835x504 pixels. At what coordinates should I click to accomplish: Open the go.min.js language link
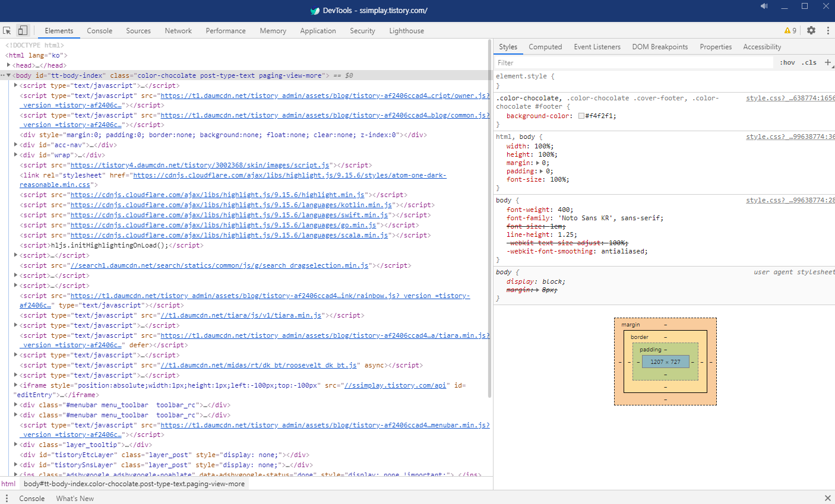coord(223,225)
